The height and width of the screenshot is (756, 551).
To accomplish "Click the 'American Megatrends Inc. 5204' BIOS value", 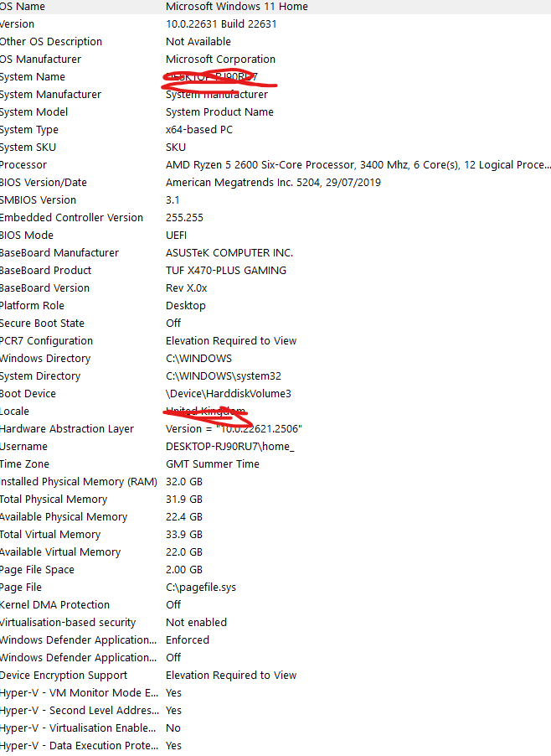I will 273,183.
